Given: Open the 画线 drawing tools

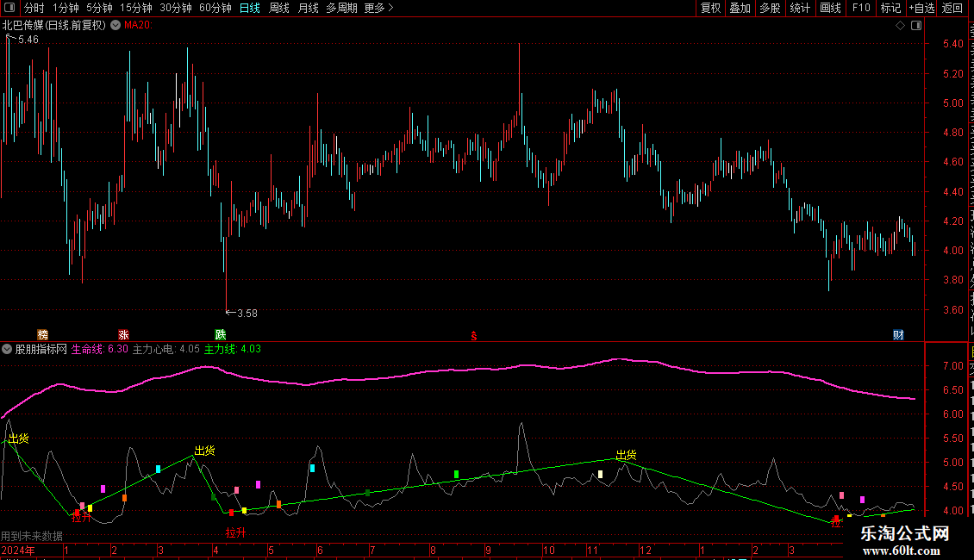Looking at the screenshot, I should [x=830, y=8].
